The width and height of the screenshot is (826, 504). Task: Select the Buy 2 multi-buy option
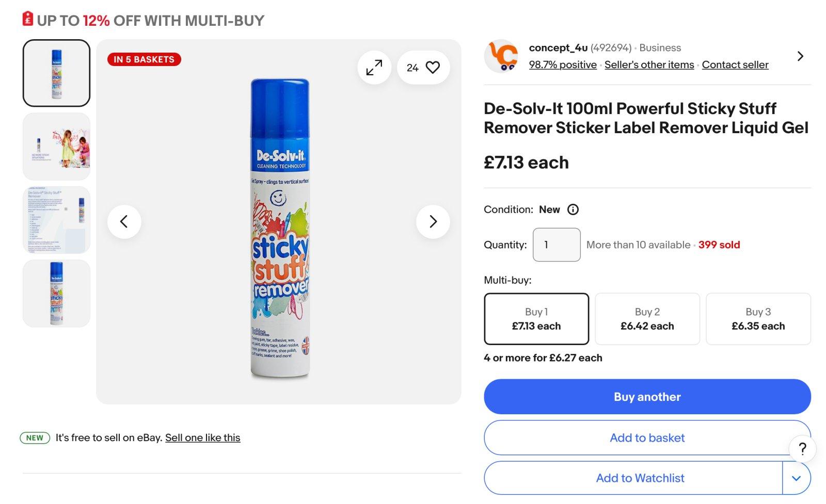(x=647, y=319)
